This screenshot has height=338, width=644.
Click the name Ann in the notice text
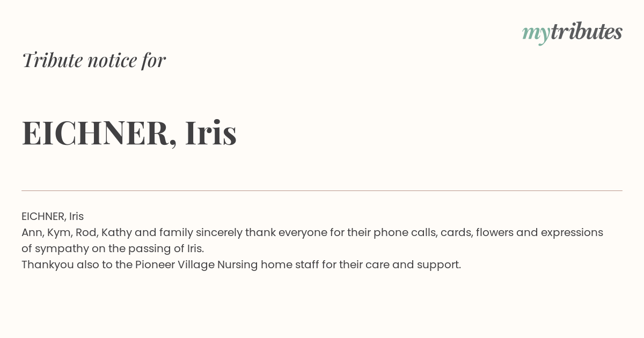(x=31, y=233)
